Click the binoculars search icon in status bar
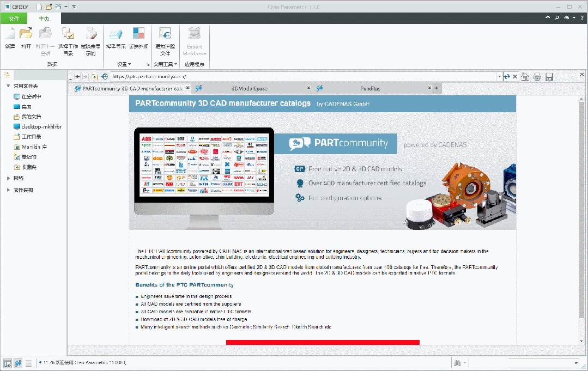This screenshot has height=371, width=588. tap(457, 363)
